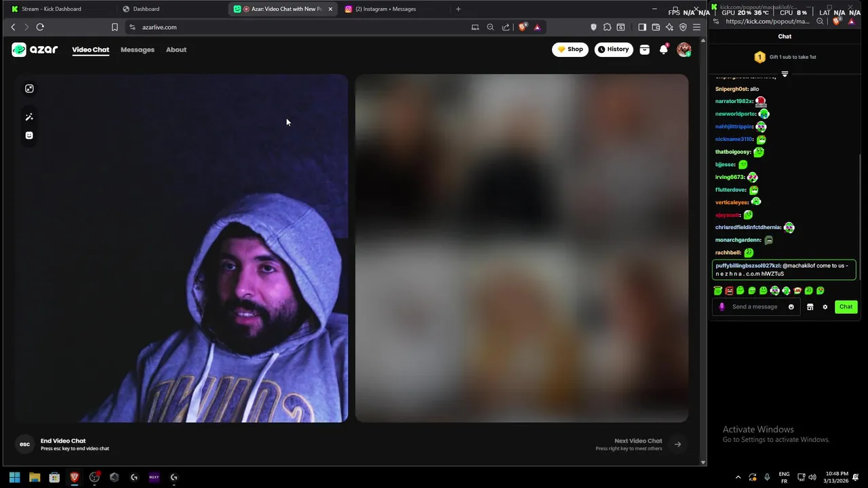
Task: Open Brave Shields lion icon
Action: coord(523,27)
